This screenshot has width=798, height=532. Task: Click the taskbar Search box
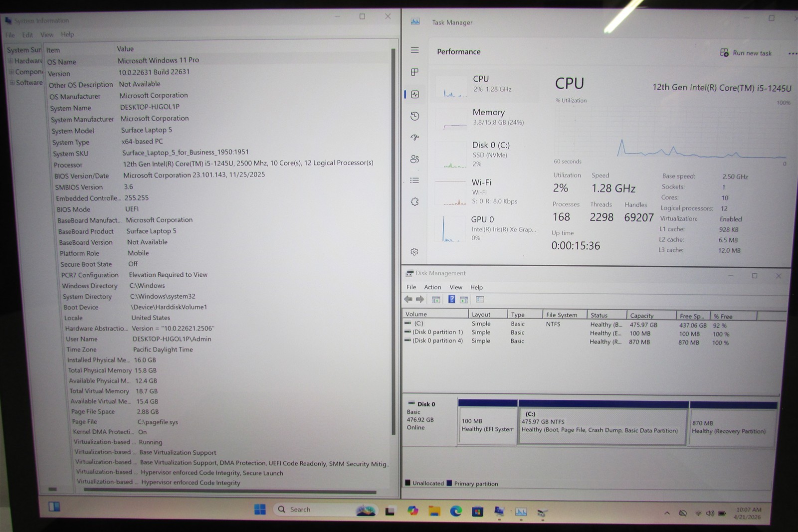pos(324,509)
